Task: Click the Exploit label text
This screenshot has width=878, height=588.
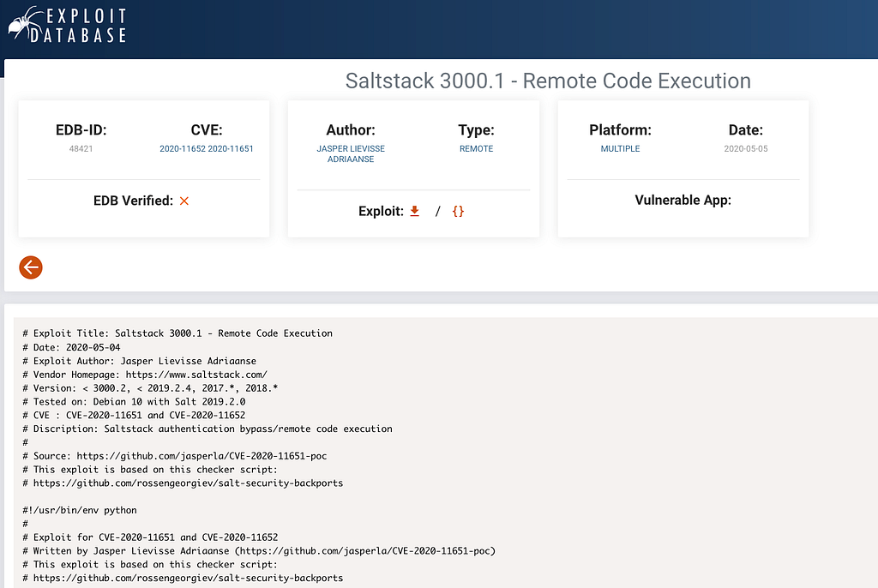Action: click(x=381, y=211)
